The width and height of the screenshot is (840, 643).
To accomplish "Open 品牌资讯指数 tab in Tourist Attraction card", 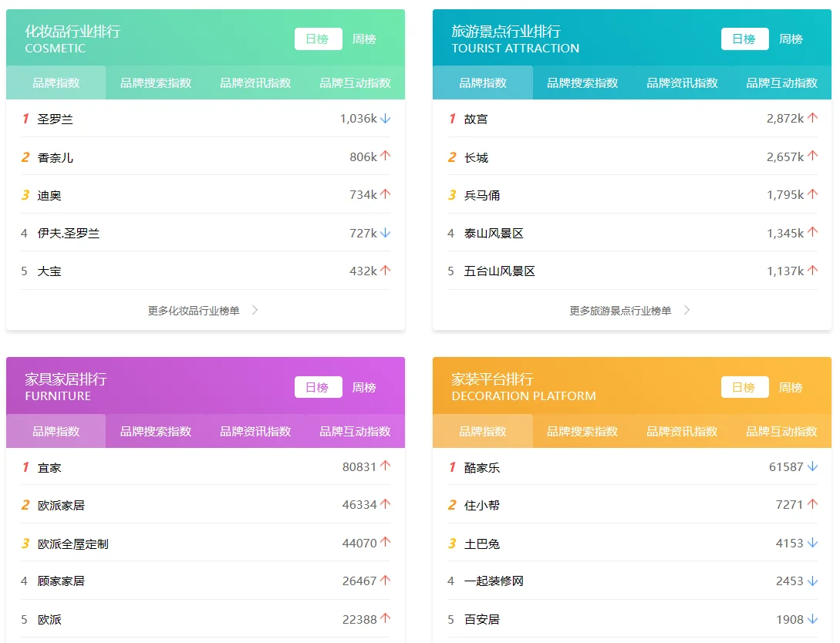I will 682,83.
